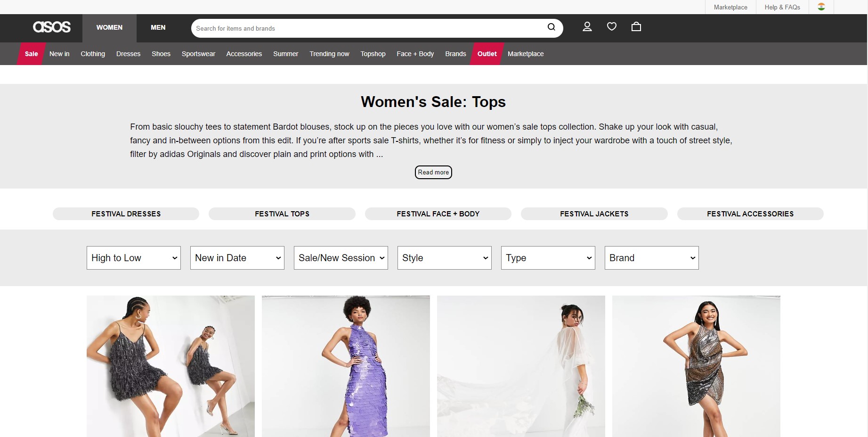Select the Sale menu item

click(32, 54)
